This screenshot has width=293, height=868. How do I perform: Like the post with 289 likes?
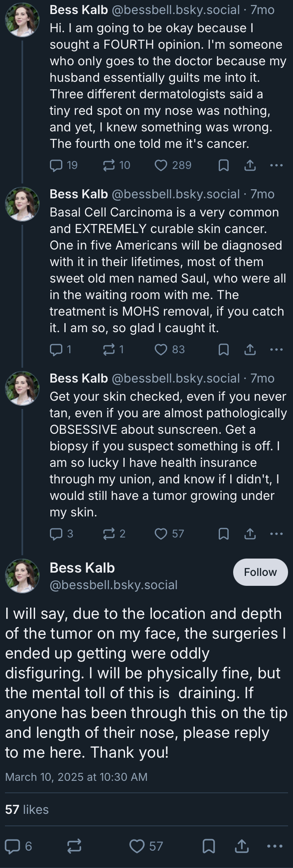coord(161,165)
